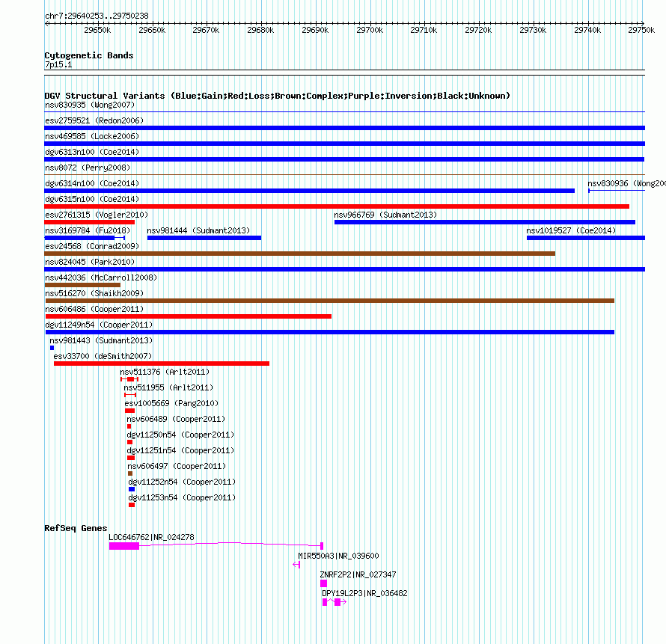666x644 pixels.
Task: Select the DPY19L2P3 magenta gene glyph
Action: [334, 602]
